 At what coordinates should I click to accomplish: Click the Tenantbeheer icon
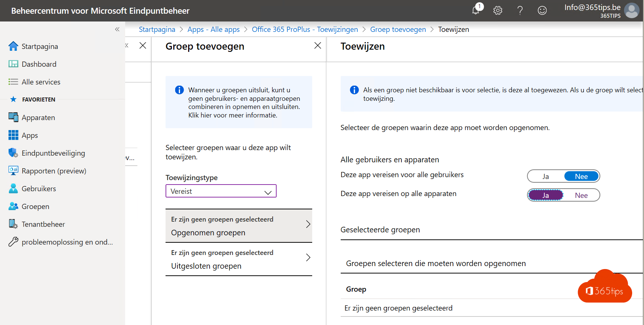pos(13,224)
